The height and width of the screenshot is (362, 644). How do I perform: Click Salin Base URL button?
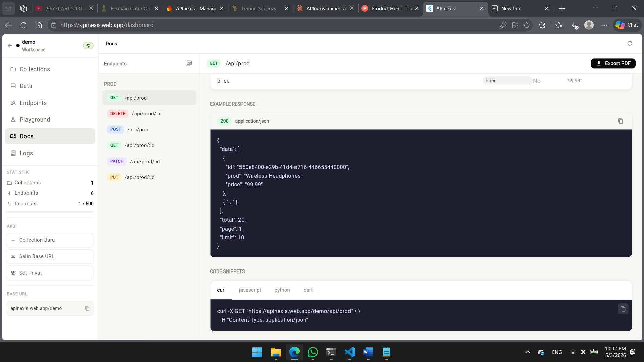click(x=50, y=257)
